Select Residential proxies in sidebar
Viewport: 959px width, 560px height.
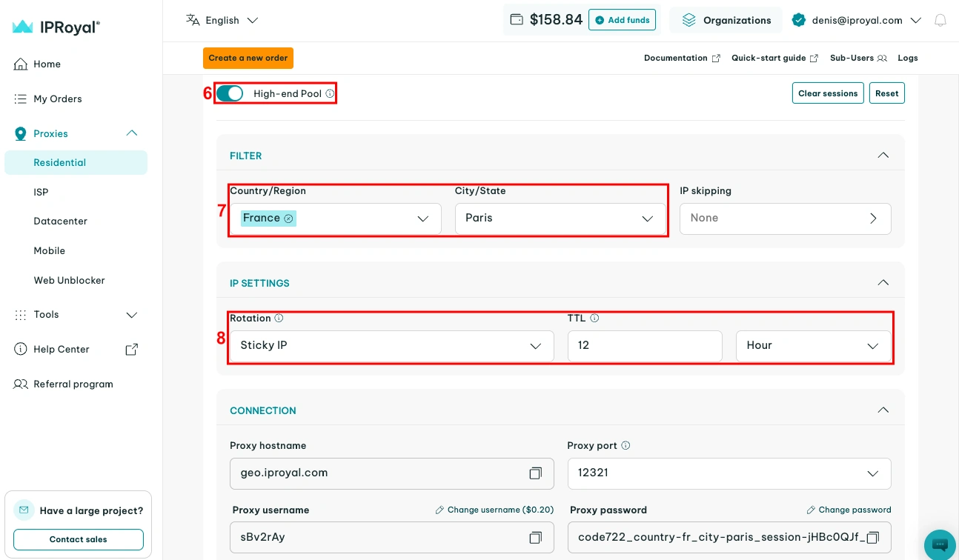pyautogui.click(x=76, y=163)
